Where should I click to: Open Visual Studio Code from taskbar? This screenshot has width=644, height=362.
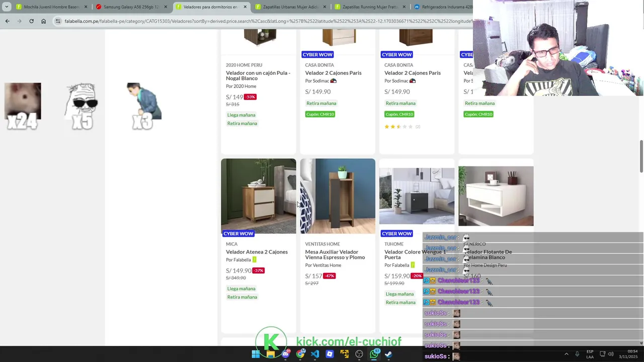tap(315, 354)
